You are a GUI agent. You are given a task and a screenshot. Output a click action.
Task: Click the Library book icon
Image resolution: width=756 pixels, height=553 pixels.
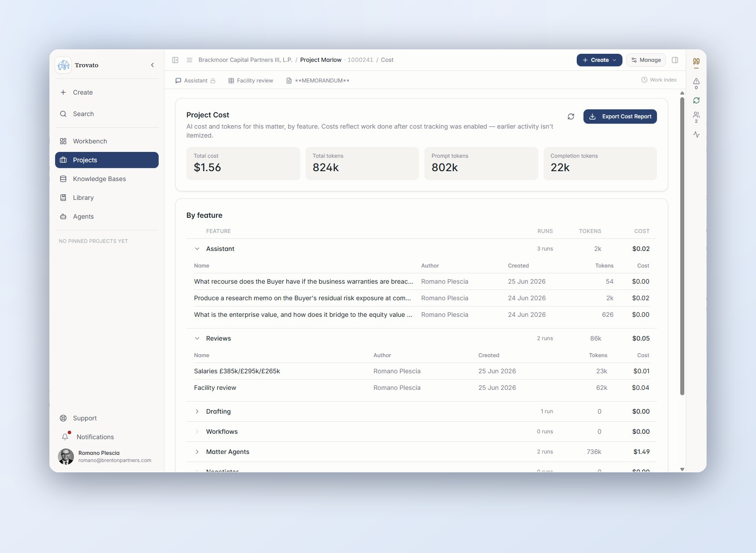click(63, 198)
